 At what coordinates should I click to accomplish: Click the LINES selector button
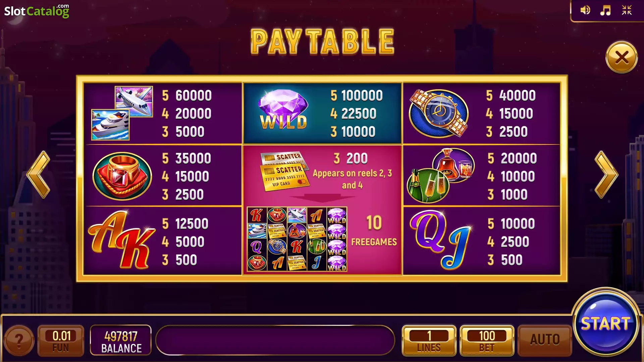point(429,341)
